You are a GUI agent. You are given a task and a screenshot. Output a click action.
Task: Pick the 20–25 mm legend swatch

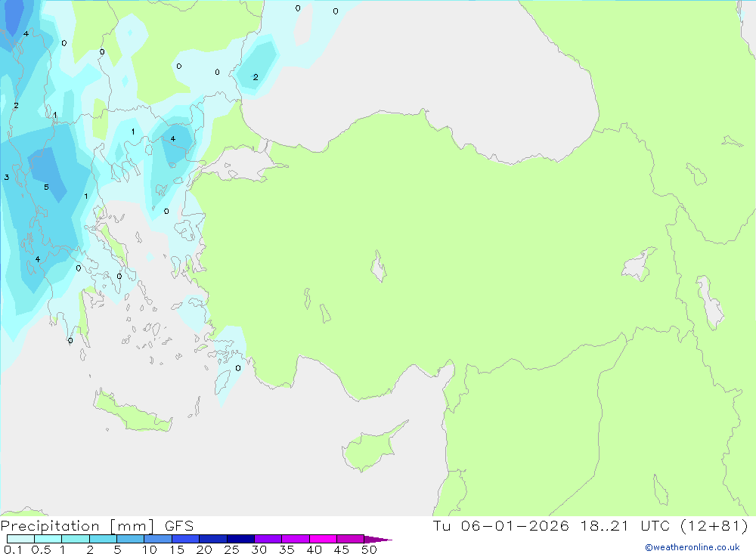click(x=212, y=539)
